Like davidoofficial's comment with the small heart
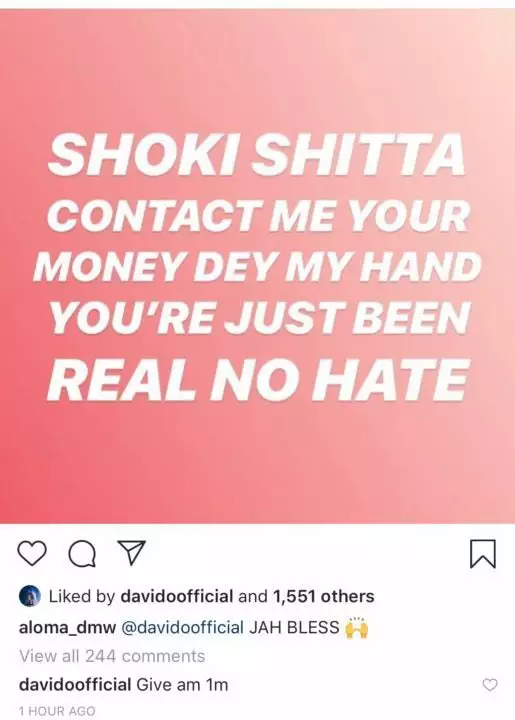This screenshot has height=720, width=515. coord(490,685)
